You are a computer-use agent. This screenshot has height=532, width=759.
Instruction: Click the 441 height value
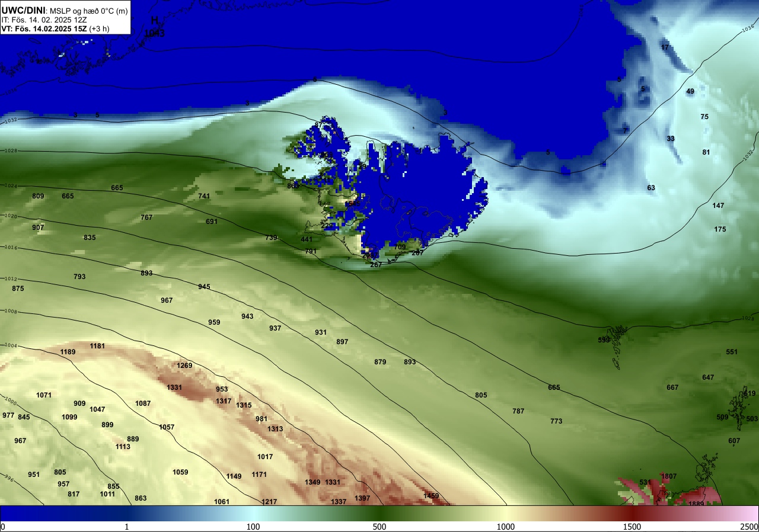tap(307, 239)
